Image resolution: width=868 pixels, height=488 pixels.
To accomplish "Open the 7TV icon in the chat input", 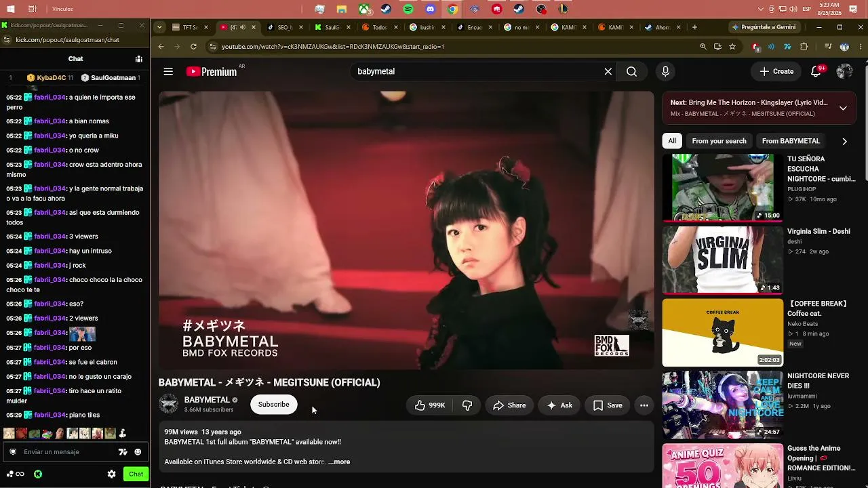I will [x=123, y=452].
